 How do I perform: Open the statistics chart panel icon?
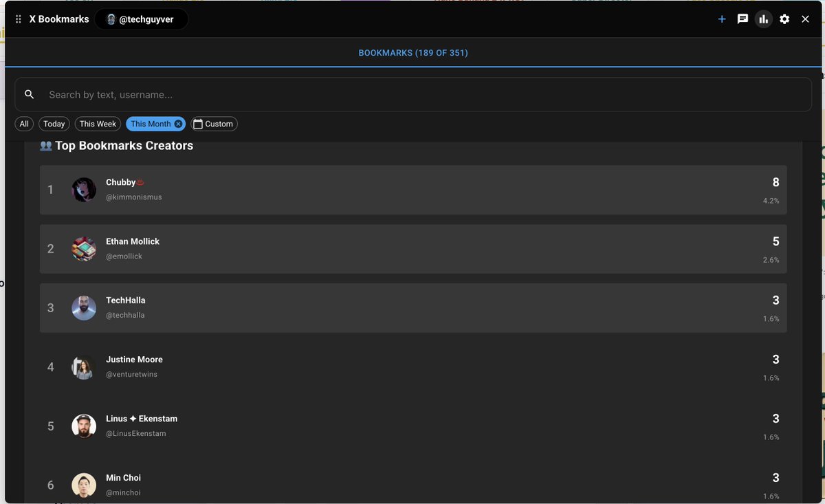[x=763, y=19]
